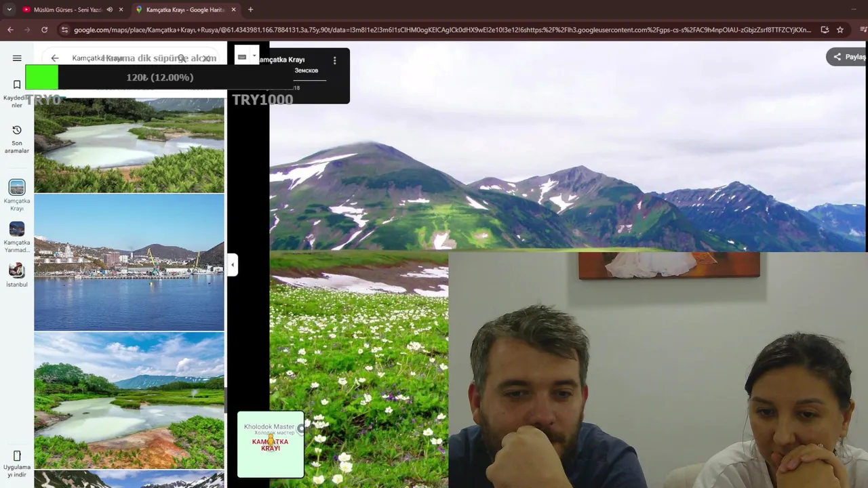Open the tab search dropdown
This screenshot has height=488, width=868.
pyautogui.click(x=9, y=9)
